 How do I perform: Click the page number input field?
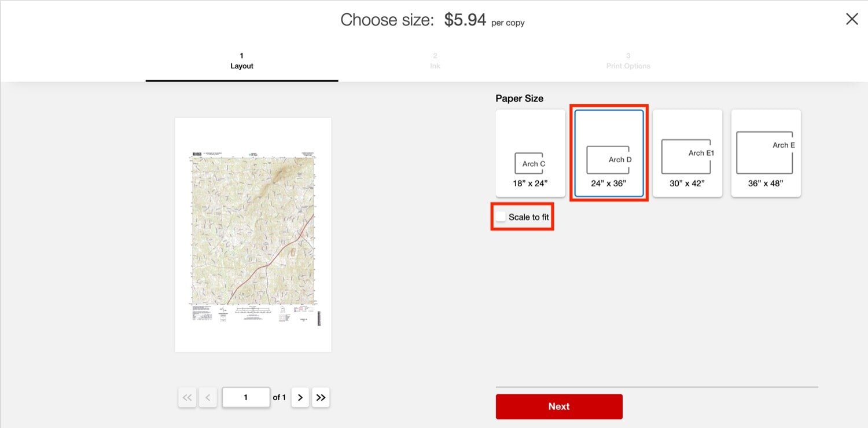point(246,397)
